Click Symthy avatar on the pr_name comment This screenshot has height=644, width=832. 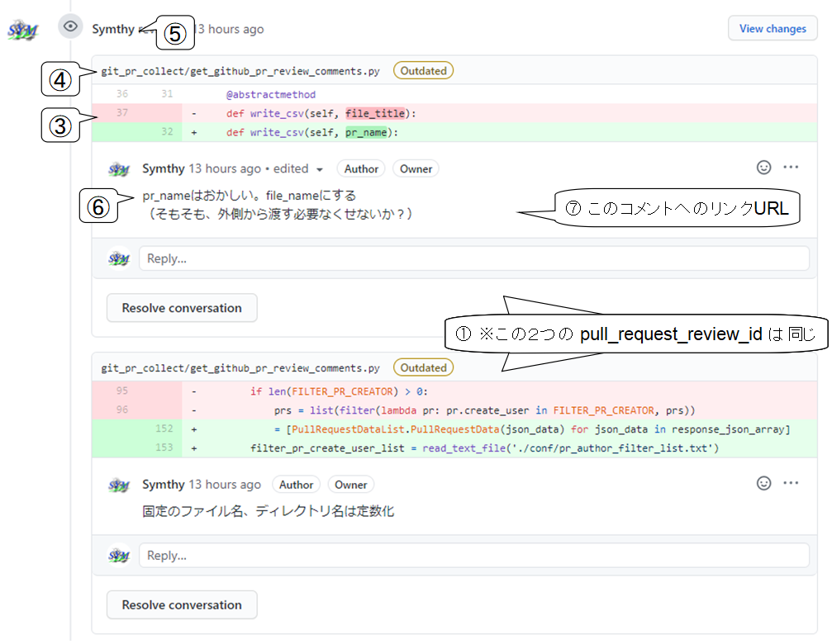[119, 169]
